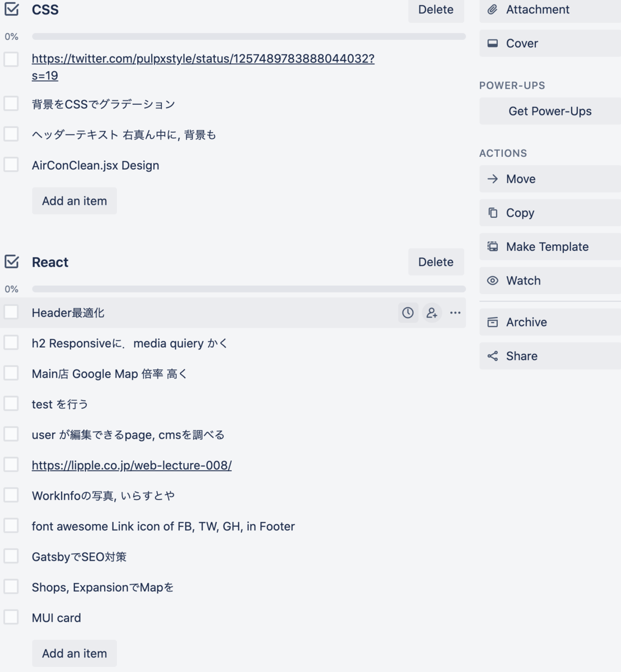
Task: Open Get Power-Ups
Action: pyautogui.click(x=549, y=111)
